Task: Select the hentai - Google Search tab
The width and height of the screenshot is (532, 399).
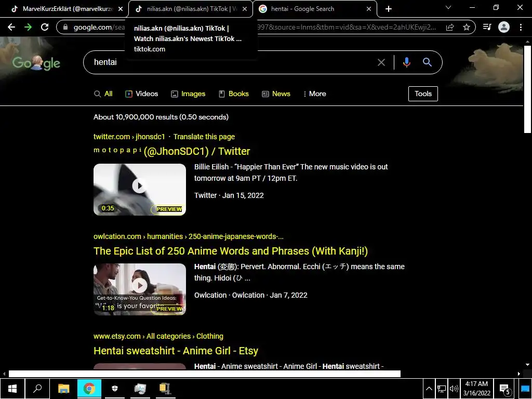Action: (314, 9)
